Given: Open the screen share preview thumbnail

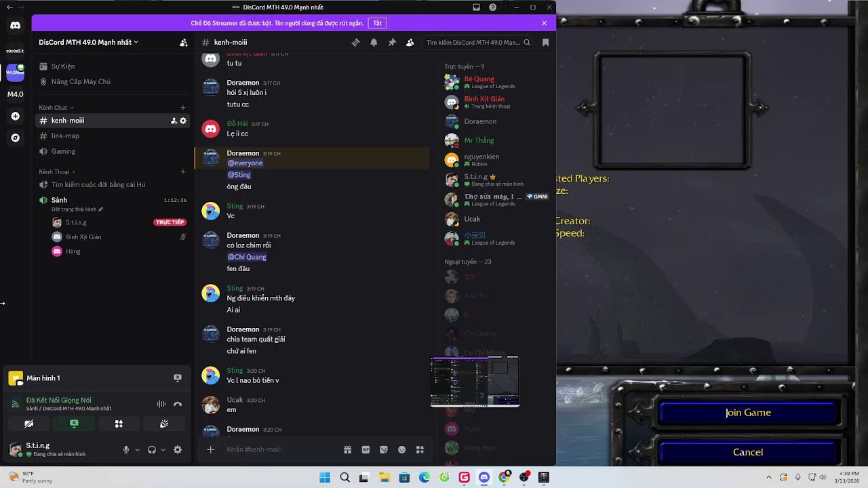Looking at the screenshot, I should tap(475, 381).
